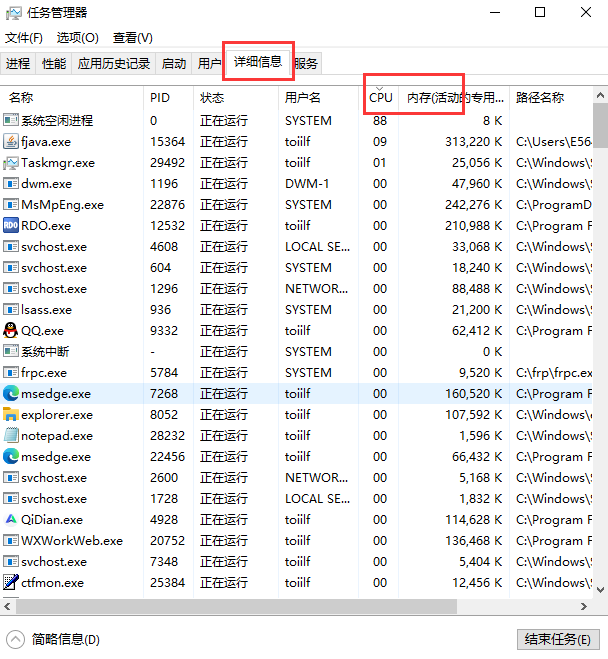
Task: Open the 文件(F) menu
Action: (x=24, y=38)
